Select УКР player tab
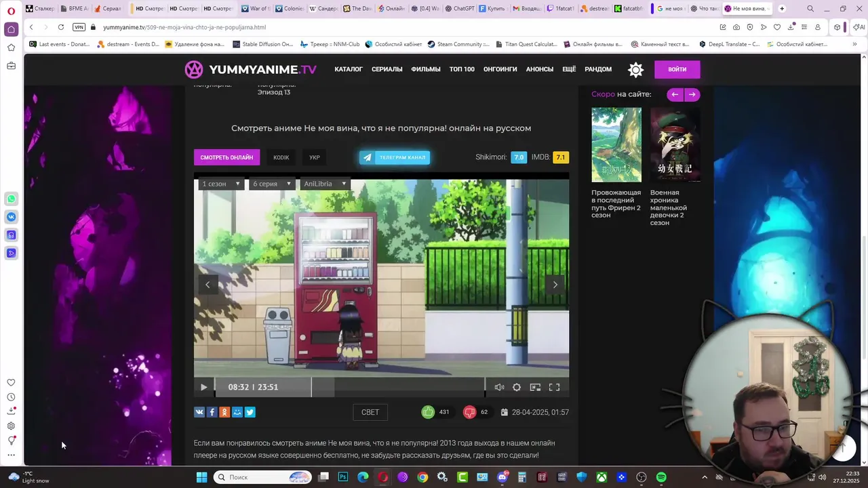Viewport: 868px width, 488px height. [x=315, y=157]
